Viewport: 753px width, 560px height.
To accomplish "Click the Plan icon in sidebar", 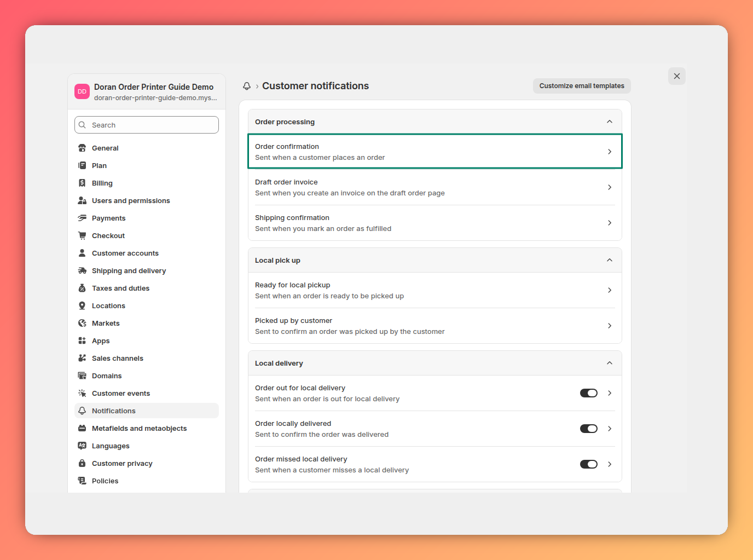I will (x=82, y=165).
